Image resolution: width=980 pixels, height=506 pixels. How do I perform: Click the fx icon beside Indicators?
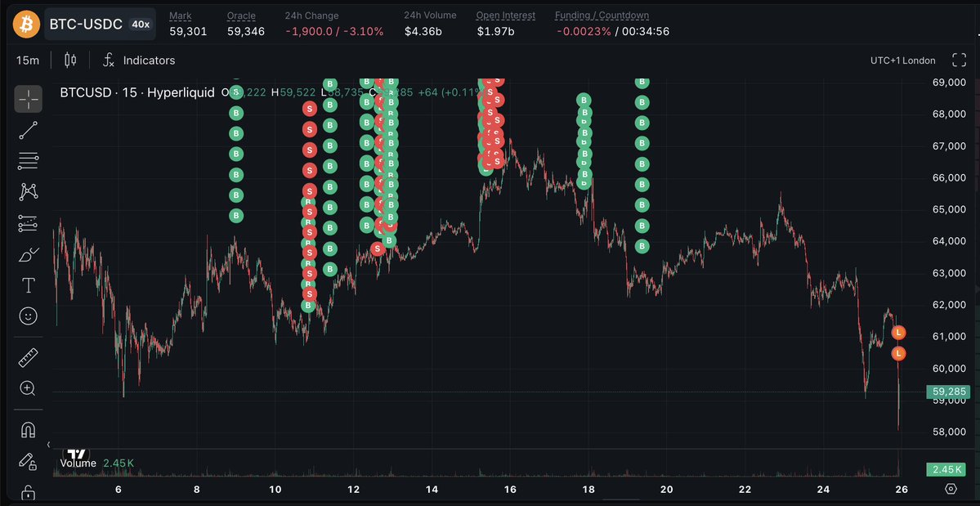click(x=109, y=60)
